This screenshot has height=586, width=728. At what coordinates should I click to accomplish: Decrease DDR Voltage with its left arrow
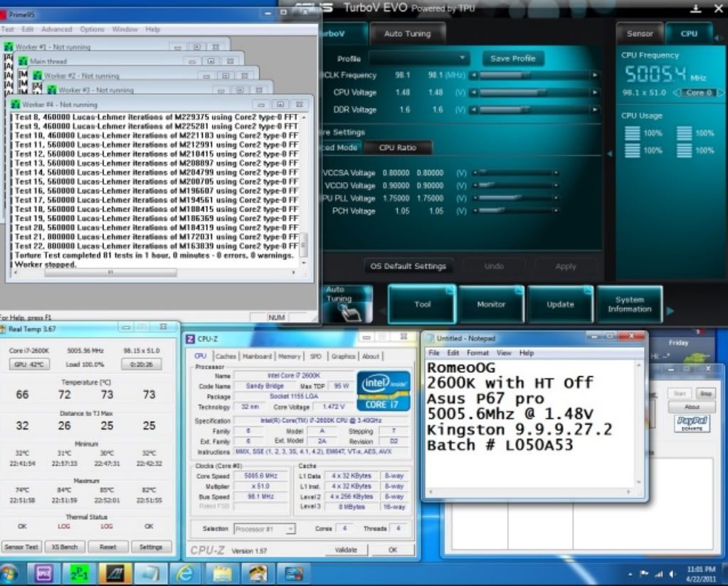pos(473,110)
